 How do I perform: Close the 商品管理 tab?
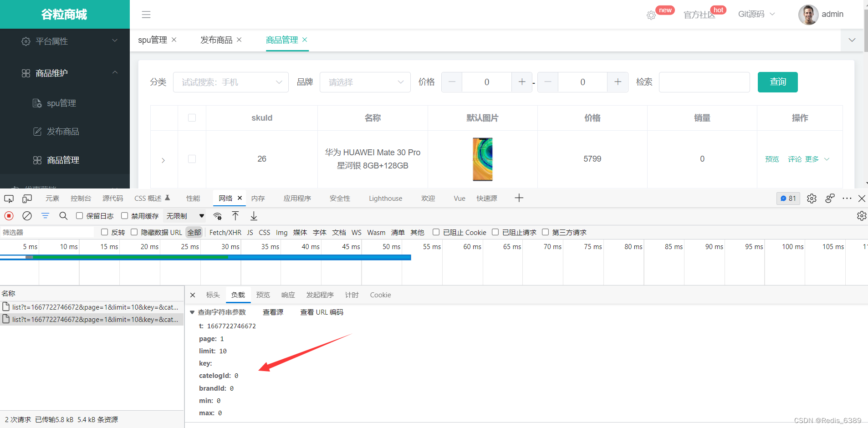pyautogui.click(x=305, y=40)
